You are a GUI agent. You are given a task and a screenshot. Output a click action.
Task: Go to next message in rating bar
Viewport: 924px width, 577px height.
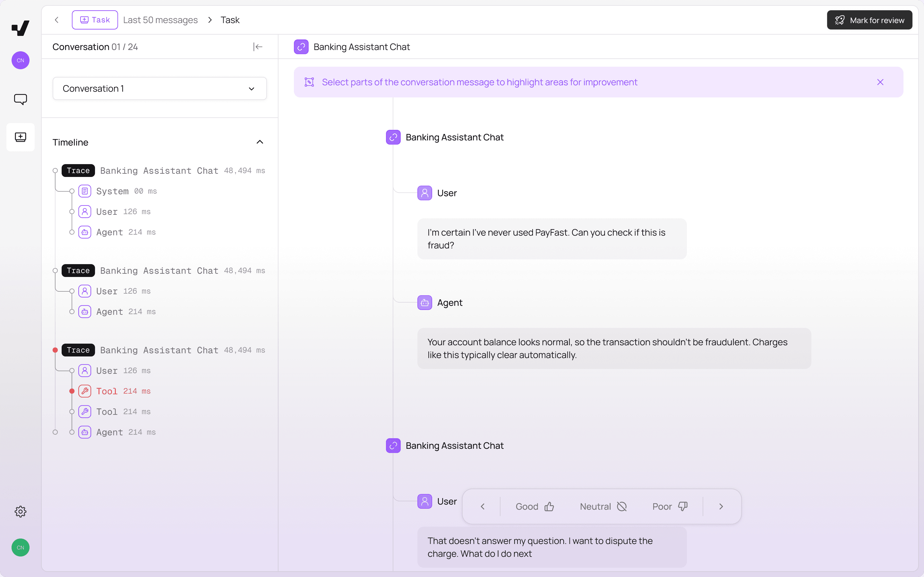721,506
